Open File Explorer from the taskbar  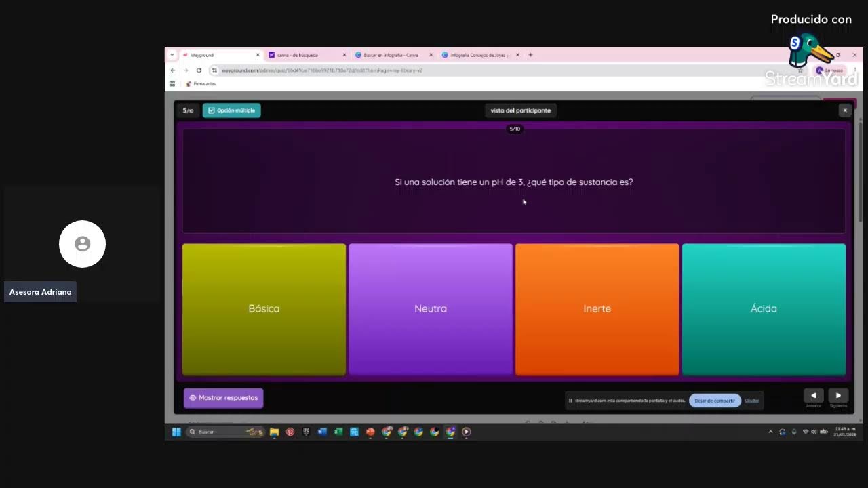click(x=274, y=432)
